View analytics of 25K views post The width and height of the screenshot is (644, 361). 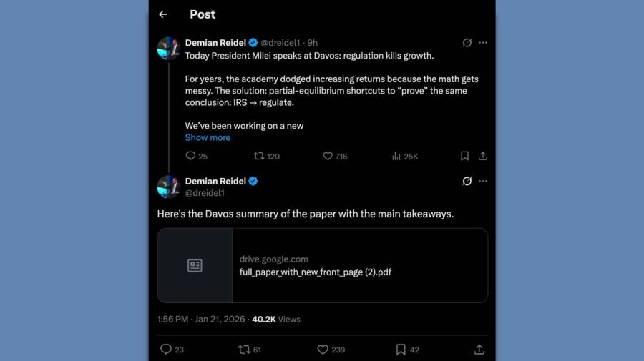(396, 156)
